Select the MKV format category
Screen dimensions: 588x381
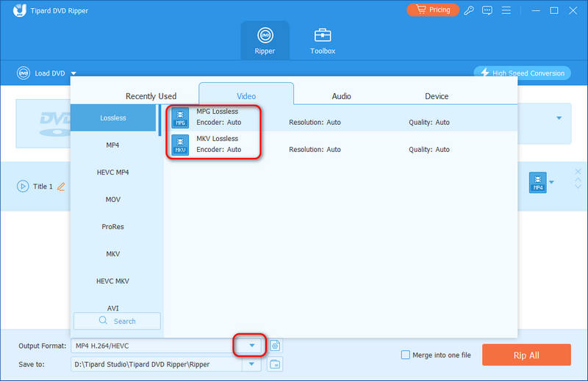pyautogui.click(x=112, y=254)
